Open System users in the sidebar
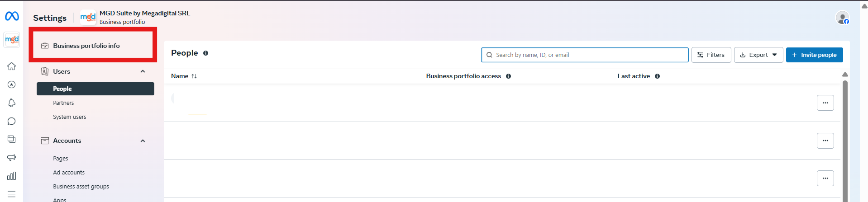This screenshot has height=202, width=868. 69,117
